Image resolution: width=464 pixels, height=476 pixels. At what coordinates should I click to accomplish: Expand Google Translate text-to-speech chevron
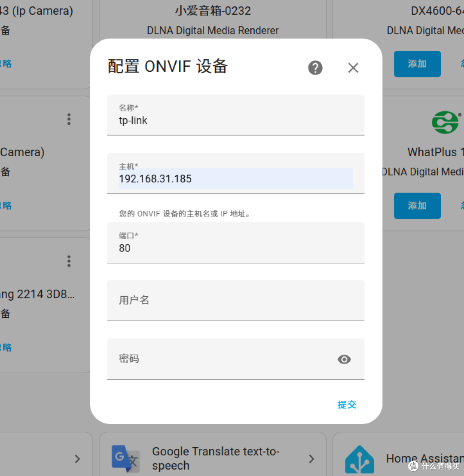click(x=311, y=459)
